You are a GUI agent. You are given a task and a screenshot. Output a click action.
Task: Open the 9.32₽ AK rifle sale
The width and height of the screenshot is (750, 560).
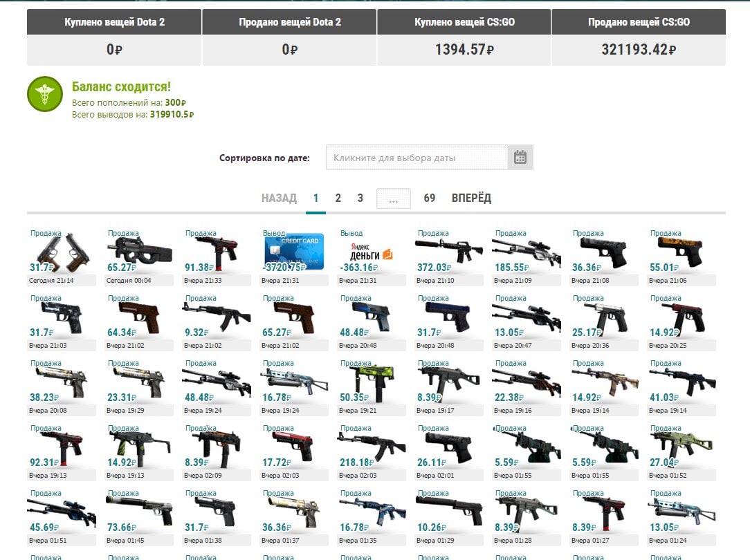tap(217, 322)
